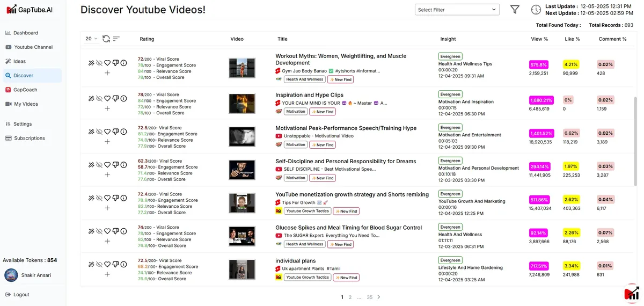Click Shakir Ansari profile avatar
644x306 pixels.
click(11, 275)
